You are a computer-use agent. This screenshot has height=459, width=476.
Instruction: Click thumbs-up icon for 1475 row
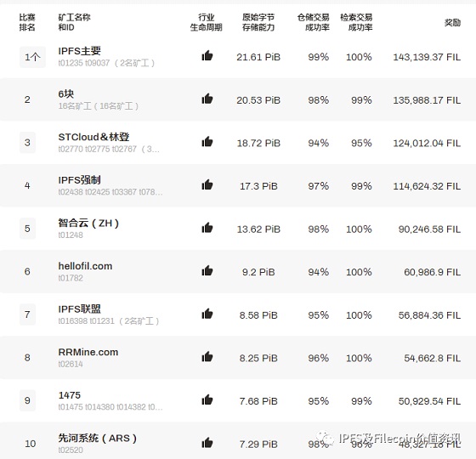[207, 400]
